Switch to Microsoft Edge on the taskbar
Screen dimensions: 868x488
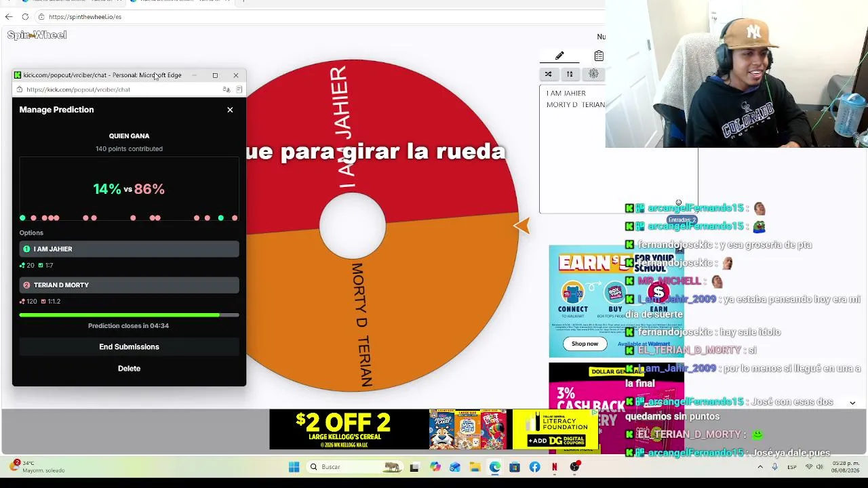tap(495, 467)
